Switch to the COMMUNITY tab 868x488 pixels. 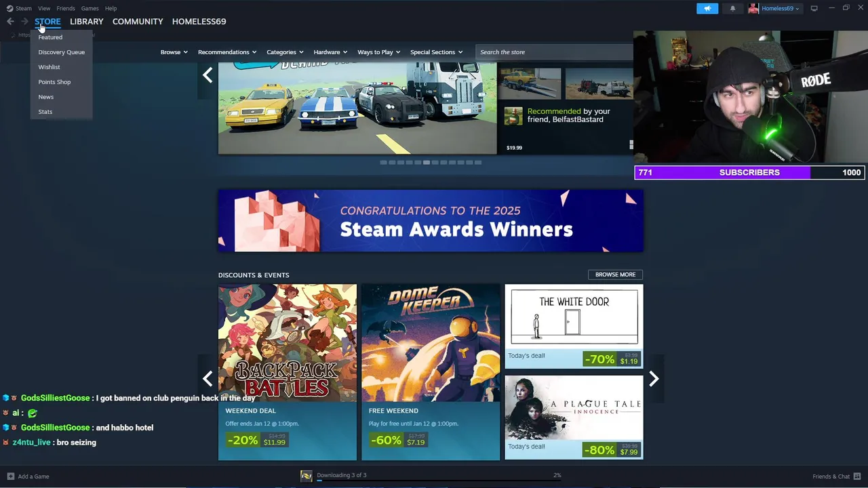pyautogui.click(x=138, y=22)
